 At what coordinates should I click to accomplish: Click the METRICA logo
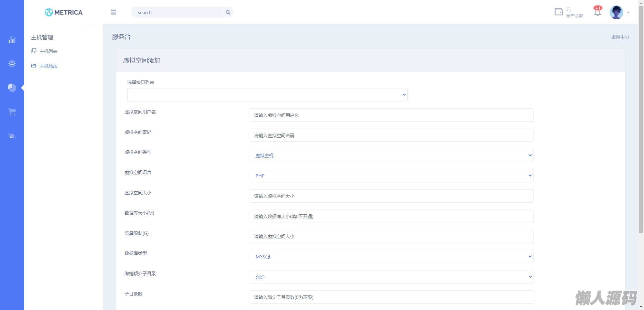[64, 12]
